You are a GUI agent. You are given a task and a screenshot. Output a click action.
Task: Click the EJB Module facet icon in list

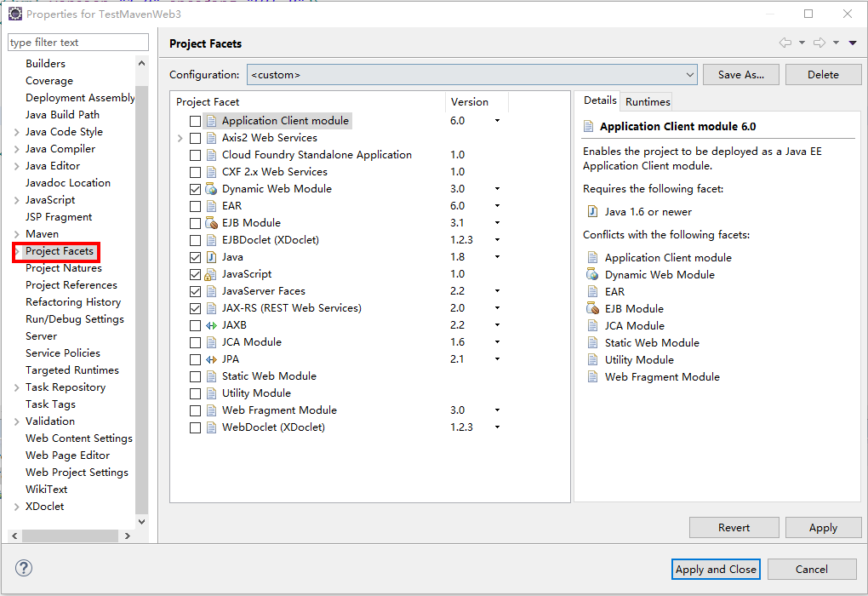coord(212,223)
